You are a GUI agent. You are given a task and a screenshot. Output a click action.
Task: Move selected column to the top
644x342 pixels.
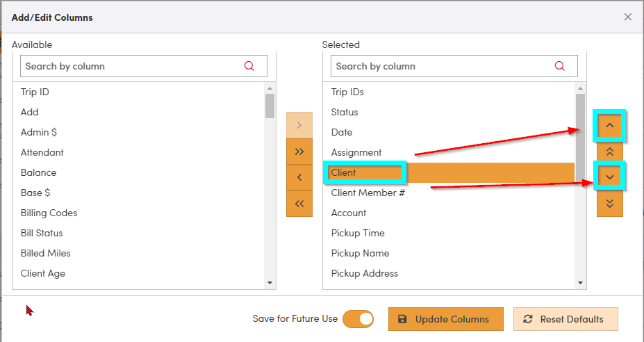pyautogui.click(x=609, y=152)
